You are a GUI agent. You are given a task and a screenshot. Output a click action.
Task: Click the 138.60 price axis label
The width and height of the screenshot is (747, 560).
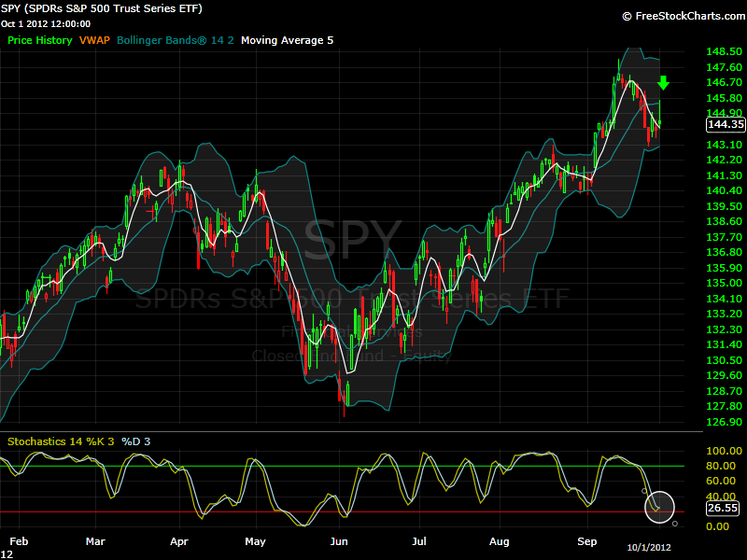724,221
